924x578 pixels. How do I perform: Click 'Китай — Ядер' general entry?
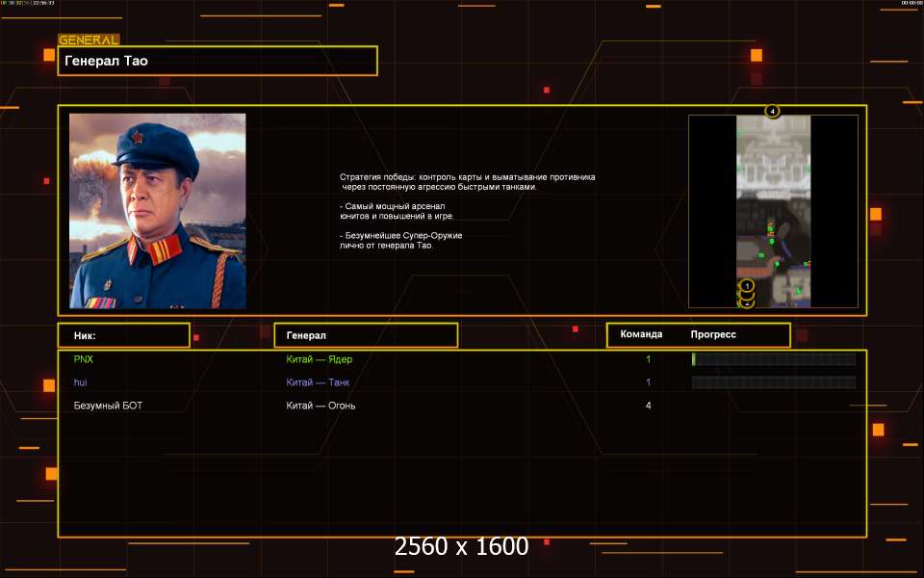[320, 359]
